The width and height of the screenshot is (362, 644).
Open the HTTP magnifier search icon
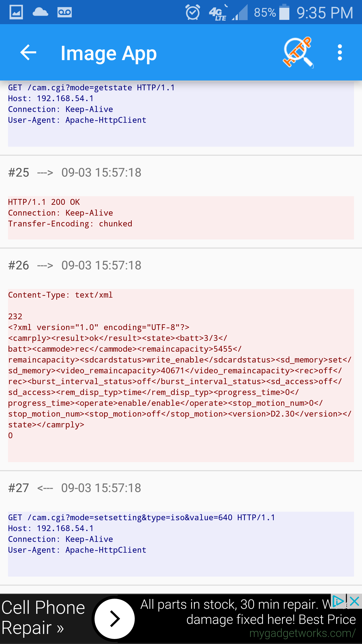pyautogui.click(x=298, y=53)
